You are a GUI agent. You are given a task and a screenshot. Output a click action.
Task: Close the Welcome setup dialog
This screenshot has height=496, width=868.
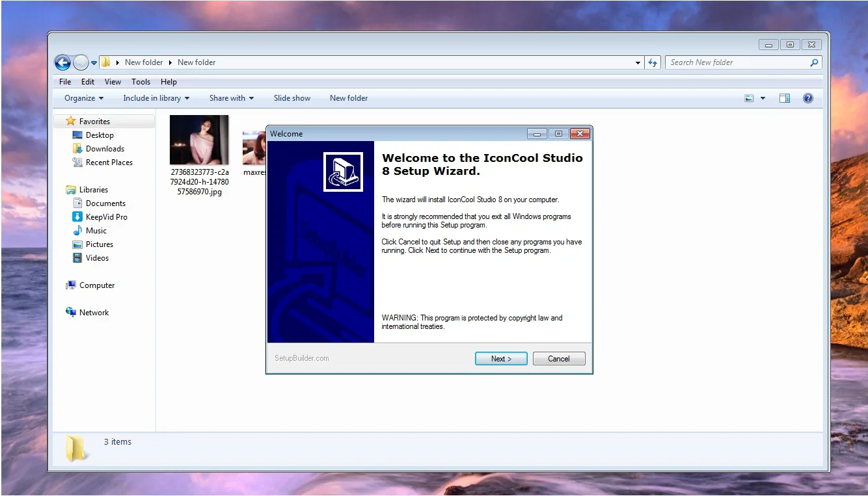(579, 134)
